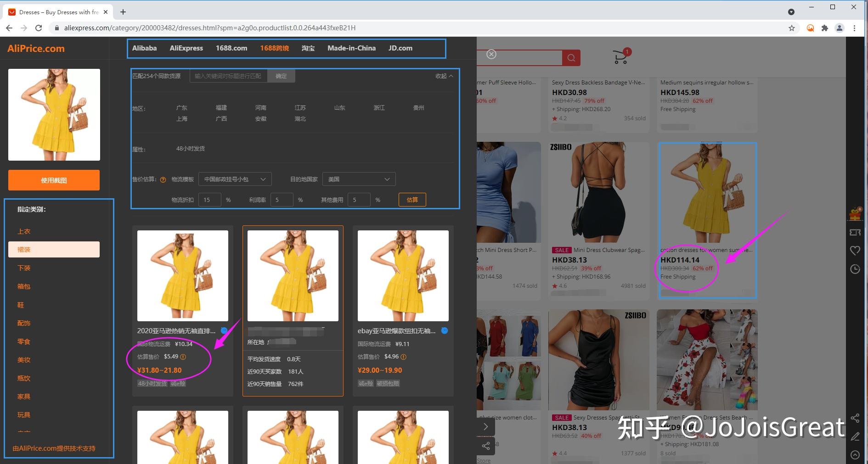Viewport: 868px width, 464px height.
Task: Click the red AliExpress search button
Action: (x=571, y=58)
